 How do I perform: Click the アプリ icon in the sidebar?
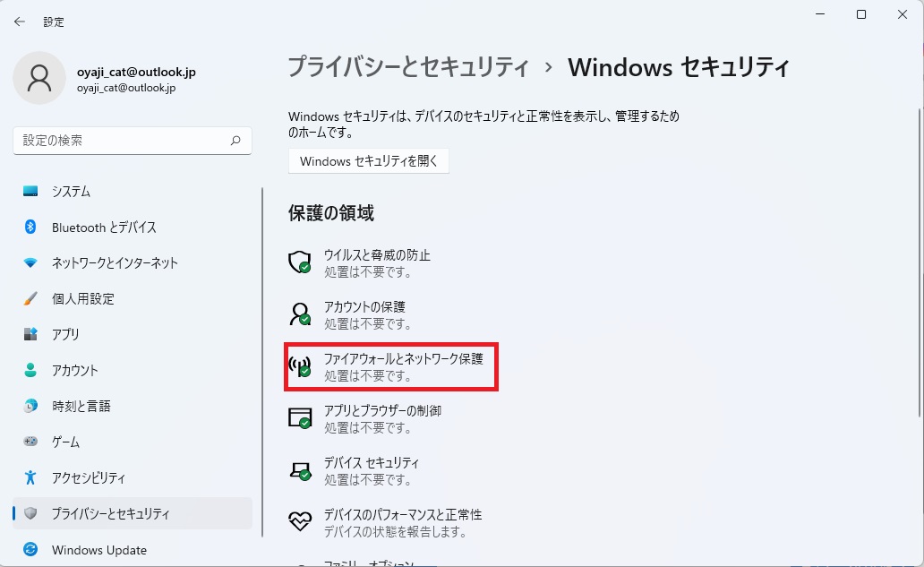(x=30, y=334)
